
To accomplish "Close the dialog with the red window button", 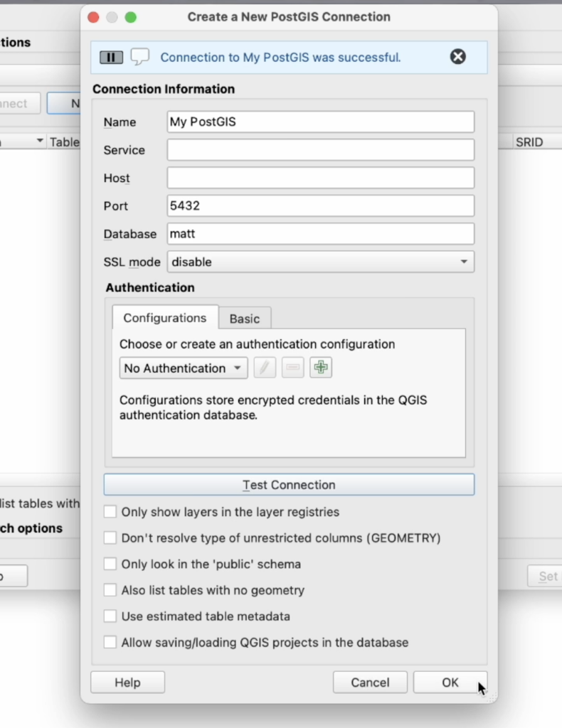I will tap(93, 17).
